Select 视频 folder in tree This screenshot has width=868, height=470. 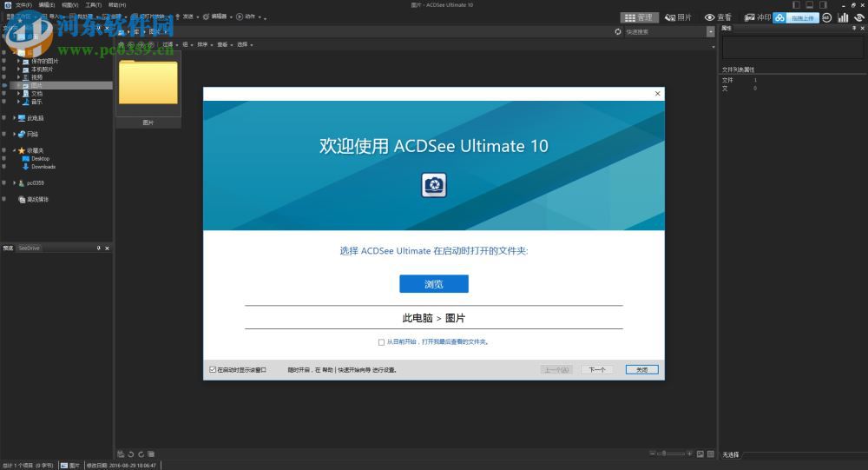coord(36,77)
